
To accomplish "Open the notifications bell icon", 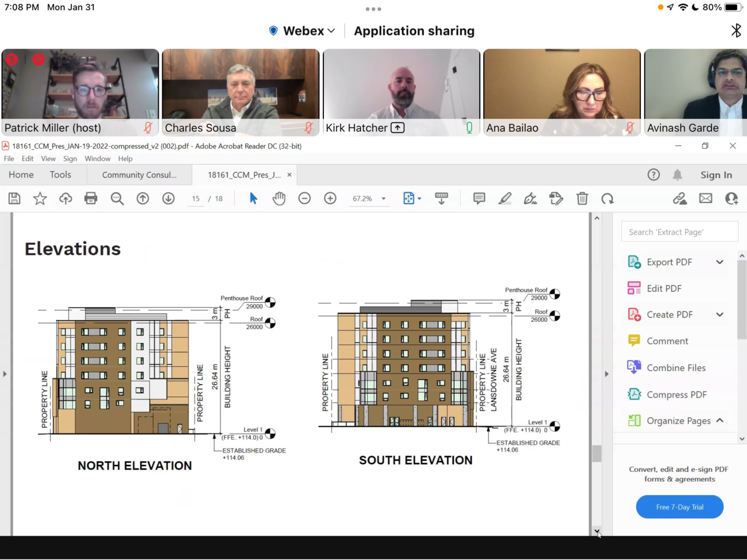I will point(678,174).
